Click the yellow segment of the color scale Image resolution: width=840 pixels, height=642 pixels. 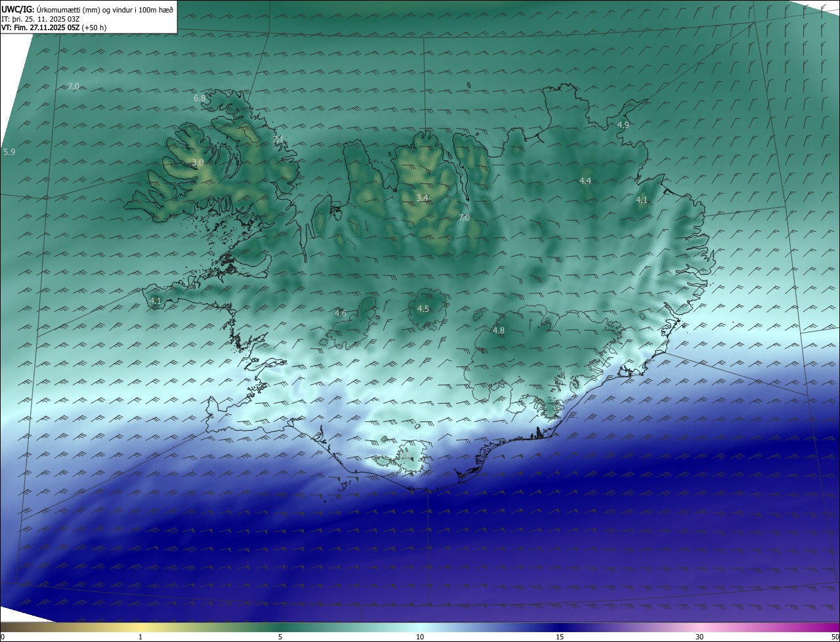pos(141,627)
